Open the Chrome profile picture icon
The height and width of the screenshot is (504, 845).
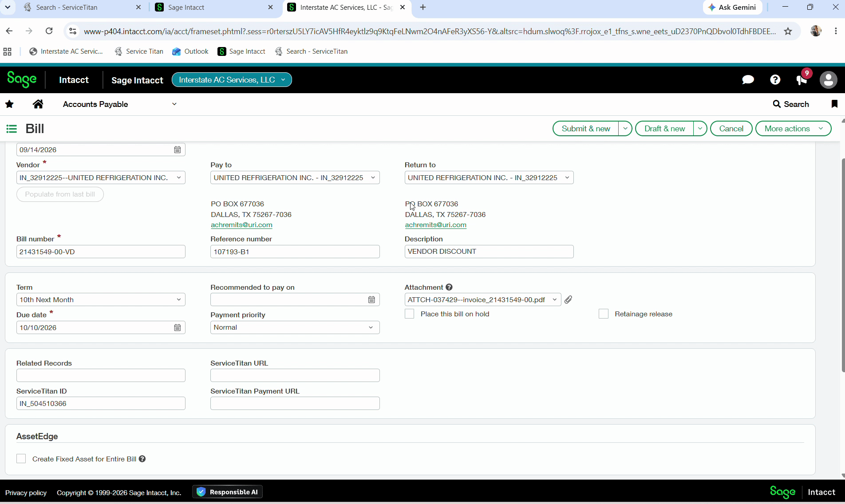(x=816, y=31)
